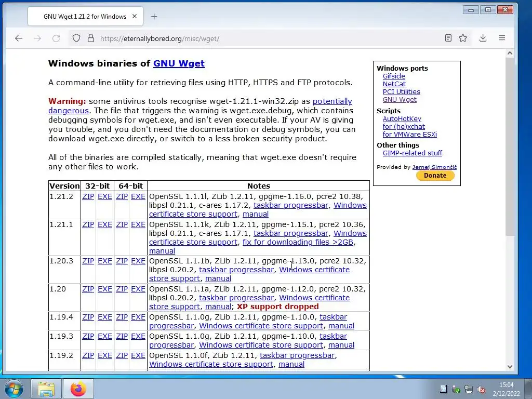
Task: Reload the page with the refresh icon
Action: tap(56, 38)
